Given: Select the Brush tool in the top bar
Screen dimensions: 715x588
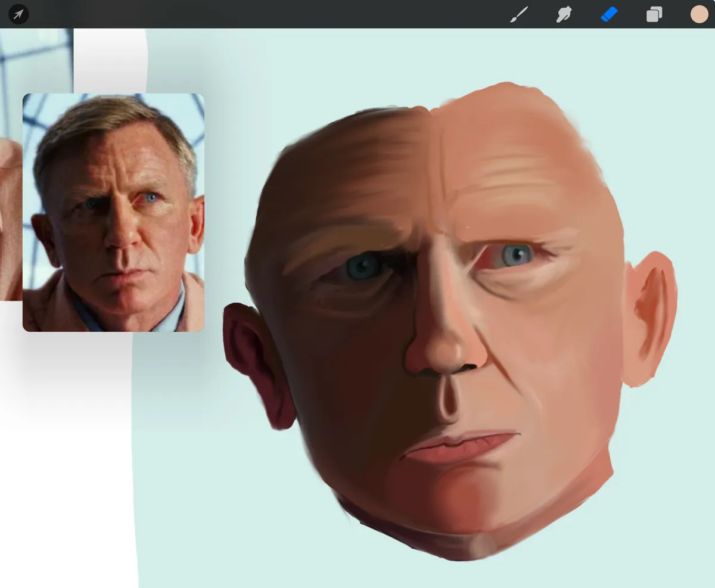Looking at the screenshot, I should coord(519,14).
